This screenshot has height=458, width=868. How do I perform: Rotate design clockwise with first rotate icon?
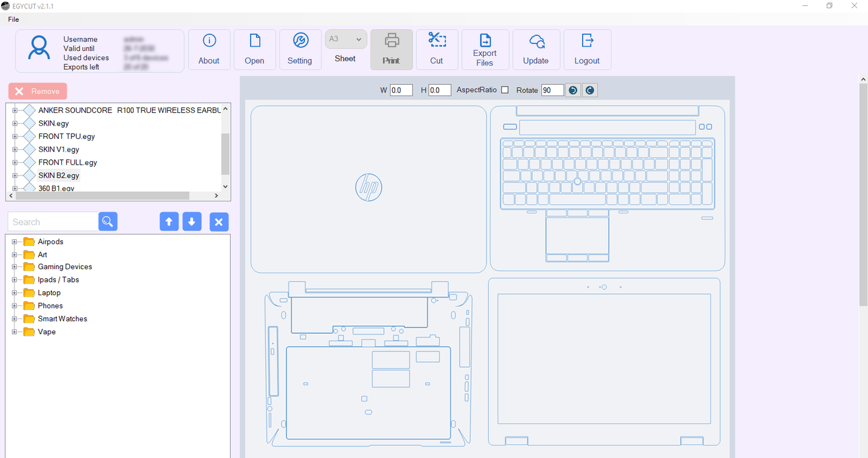point(573,90)
